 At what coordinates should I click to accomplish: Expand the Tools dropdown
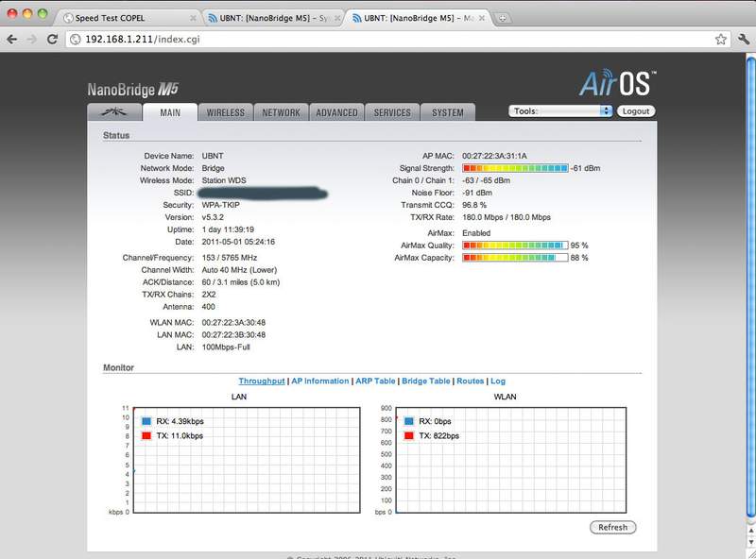pos(560,111)
